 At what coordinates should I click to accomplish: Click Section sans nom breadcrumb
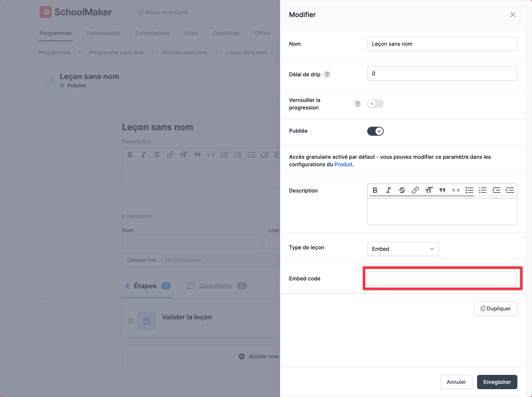(184, 52)
